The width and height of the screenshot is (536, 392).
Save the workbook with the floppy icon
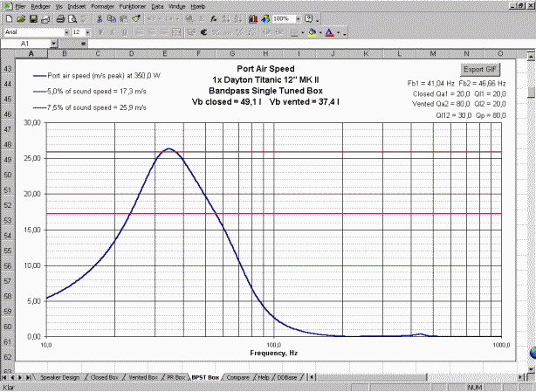pyautogui.click(x=32, y=18)
